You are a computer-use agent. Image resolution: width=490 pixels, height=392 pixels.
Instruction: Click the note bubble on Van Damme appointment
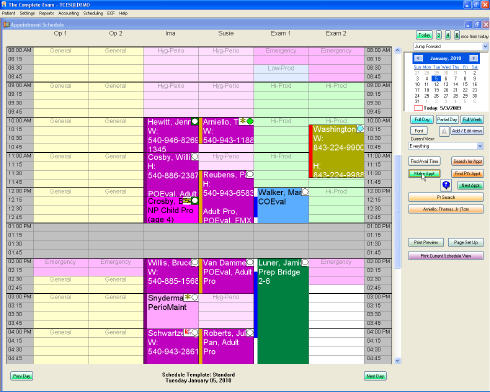pos(250,262)
